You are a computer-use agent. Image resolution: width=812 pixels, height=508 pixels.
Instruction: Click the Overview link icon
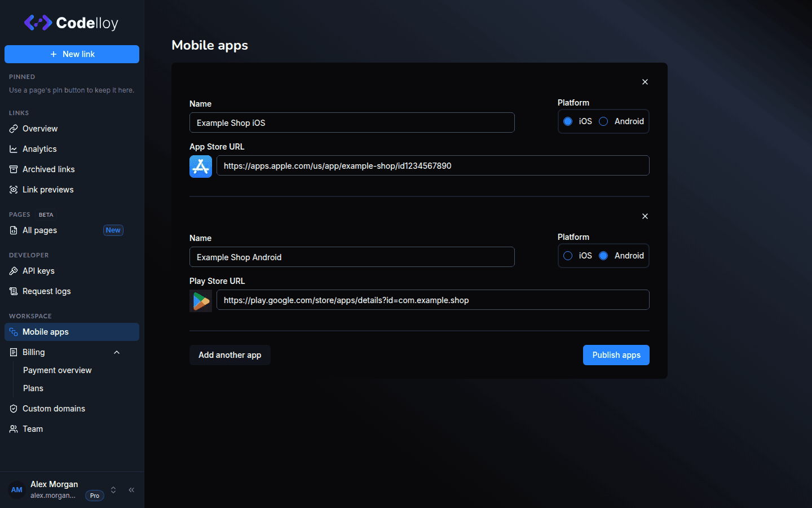click(x=14, y=129)
